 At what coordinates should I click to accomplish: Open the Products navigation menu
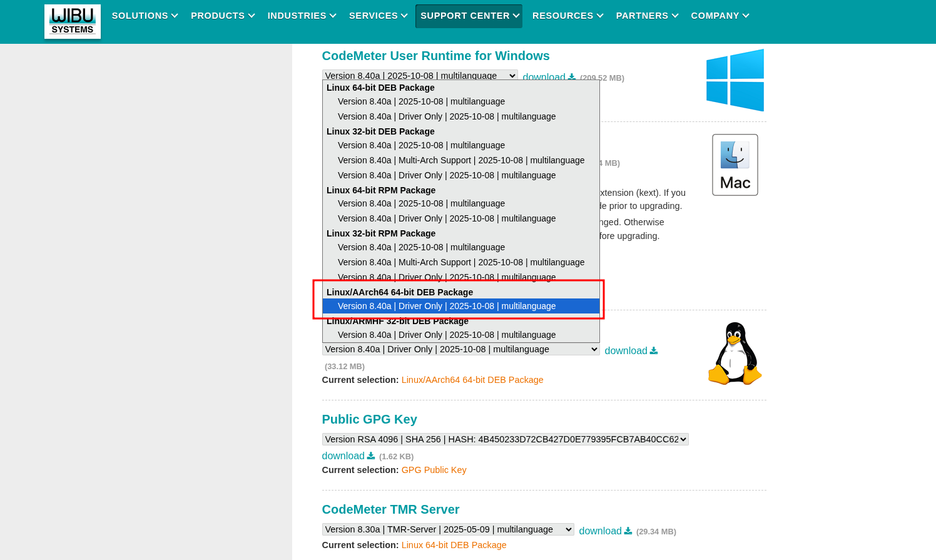pyautogui.click(x=223, y=16)
